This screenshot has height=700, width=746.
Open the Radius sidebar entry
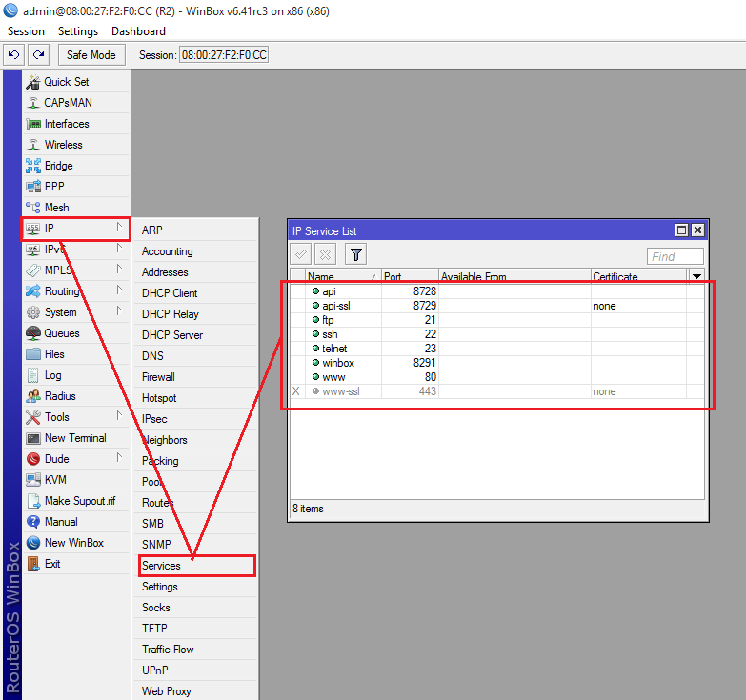76,396
